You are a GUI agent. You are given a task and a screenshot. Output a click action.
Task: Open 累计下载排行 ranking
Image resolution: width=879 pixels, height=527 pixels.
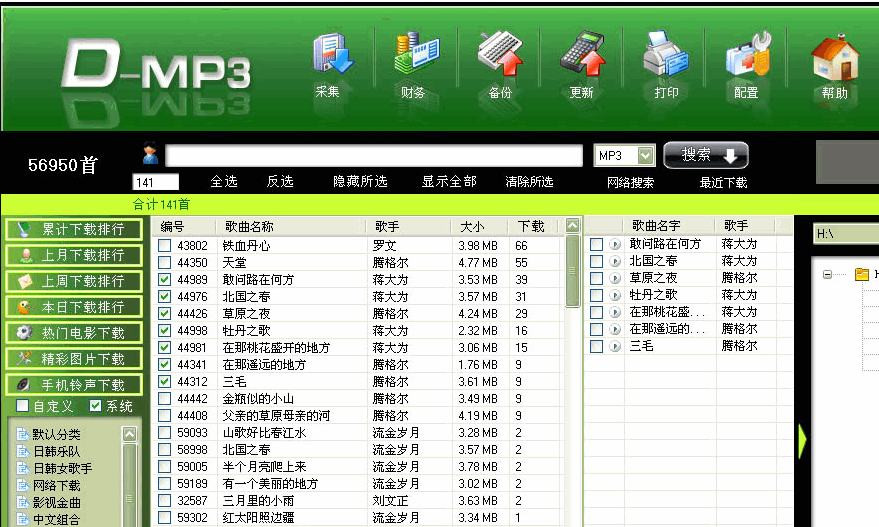tap(73, 229)
